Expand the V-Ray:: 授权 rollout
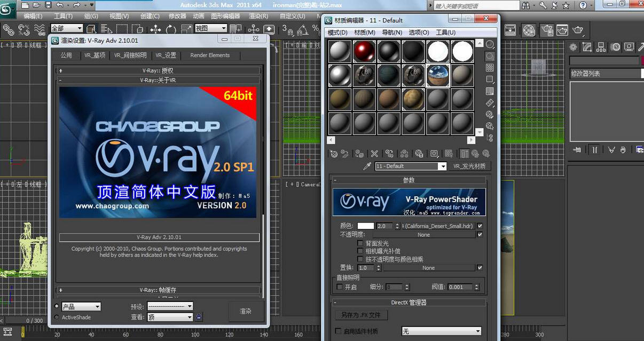 point(159,70)
